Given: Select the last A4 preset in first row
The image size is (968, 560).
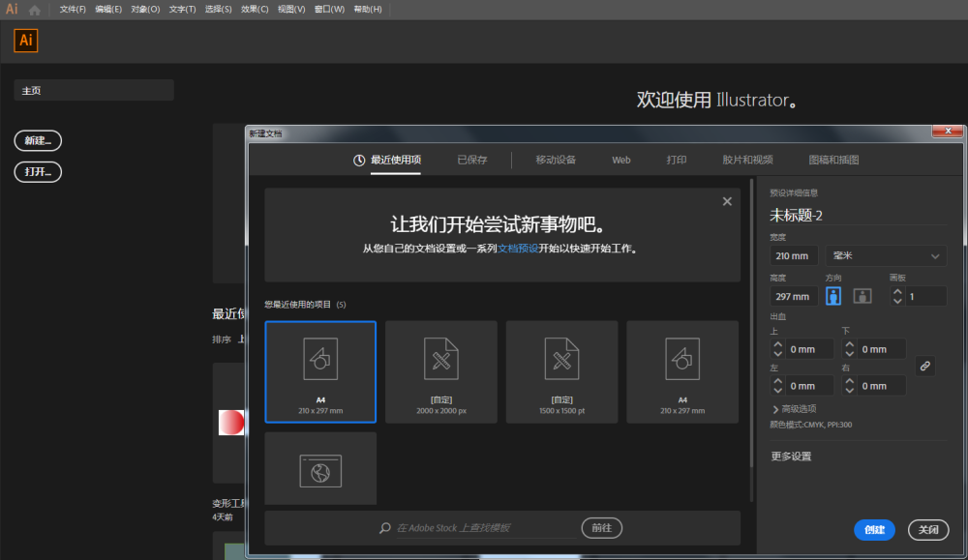Looking at the screenshot, I should click(682, 372).
